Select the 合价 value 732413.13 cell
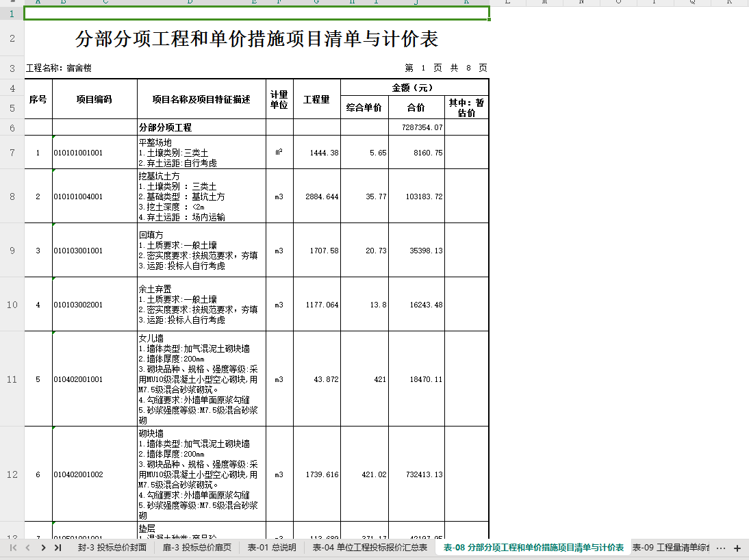Screen dimensions: 749x560 point(416,474)
